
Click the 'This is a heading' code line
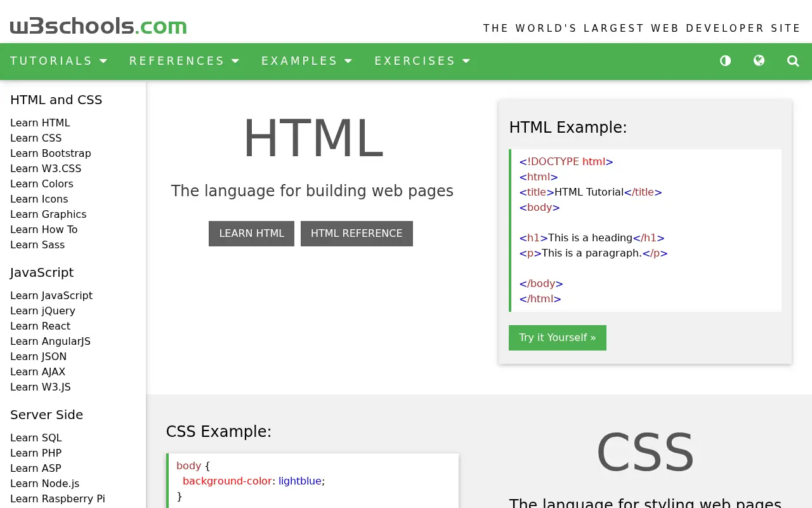(592, 238)
